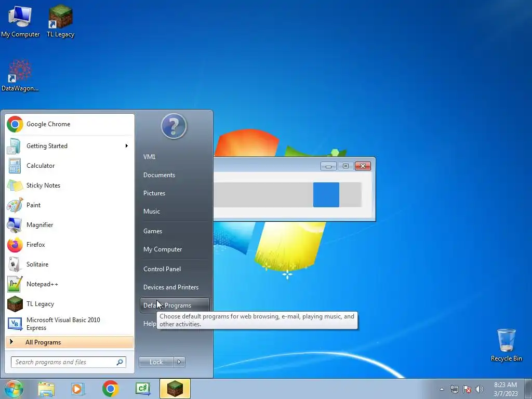Open Default Programs
532x399 pixels.
click(x=175, y=305)
